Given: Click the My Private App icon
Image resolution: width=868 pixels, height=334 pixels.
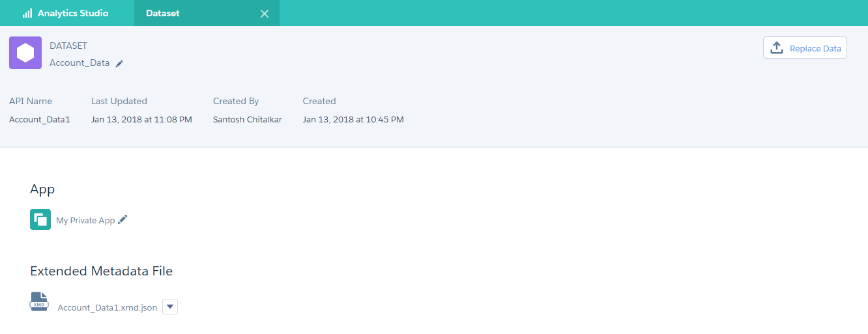Looking at the screenshot, I should tap(40, 219).
